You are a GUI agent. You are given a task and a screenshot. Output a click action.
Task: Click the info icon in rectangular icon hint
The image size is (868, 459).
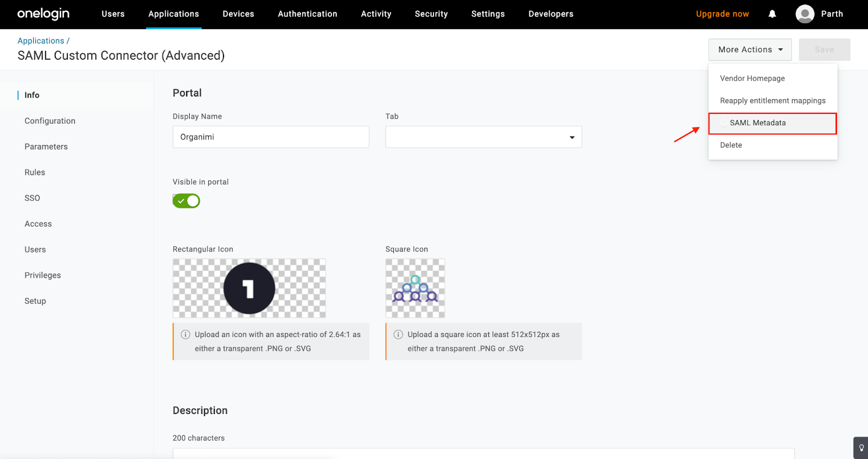tap(185, 334)
